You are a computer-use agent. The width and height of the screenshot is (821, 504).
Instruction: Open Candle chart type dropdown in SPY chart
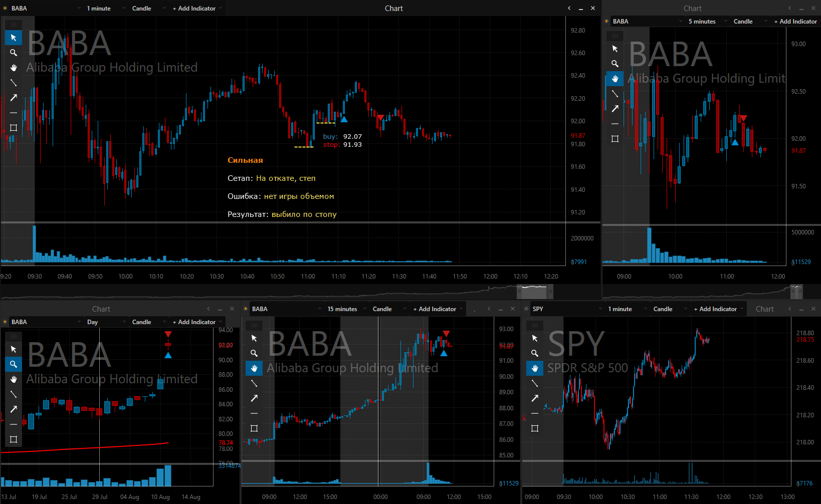point(670,309)
